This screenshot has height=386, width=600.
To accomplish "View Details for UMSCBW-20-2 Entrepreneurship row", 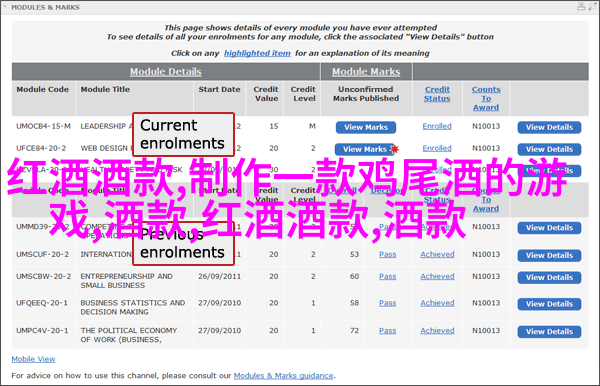I will click(549, 278).
